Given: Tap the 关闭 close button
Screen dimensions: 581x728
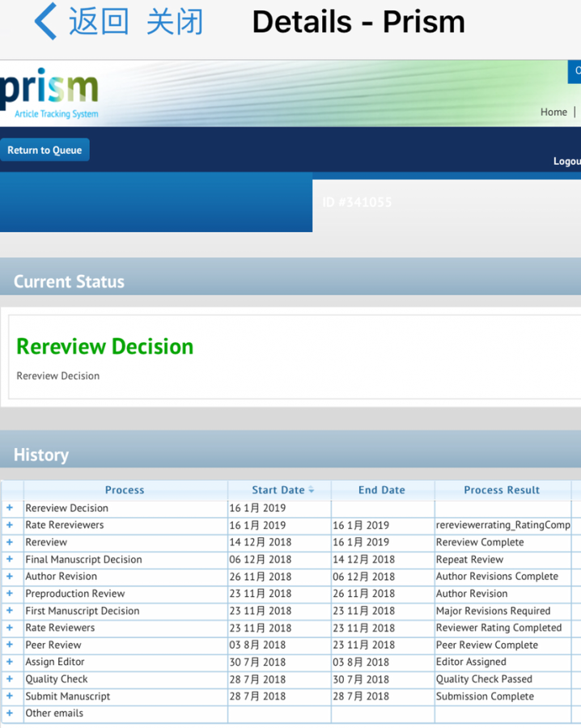Looking at the screenshot, I should (x=175, y=23).
